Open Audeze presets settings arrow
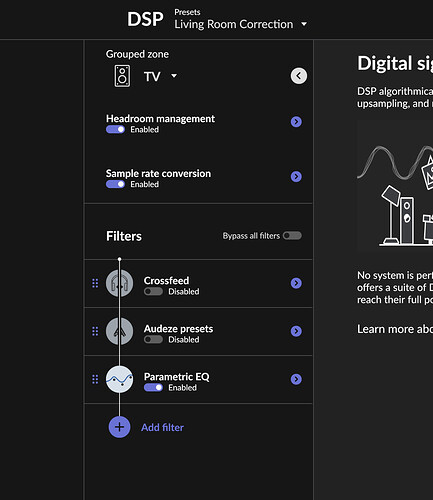The image size is (433, 500). pos(296,331)
